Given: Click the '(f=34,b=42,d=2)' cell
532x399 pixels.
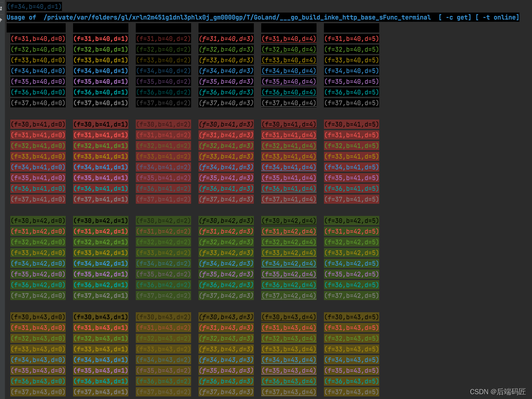Looking at the screenshot, I should (x=163, y=264).
